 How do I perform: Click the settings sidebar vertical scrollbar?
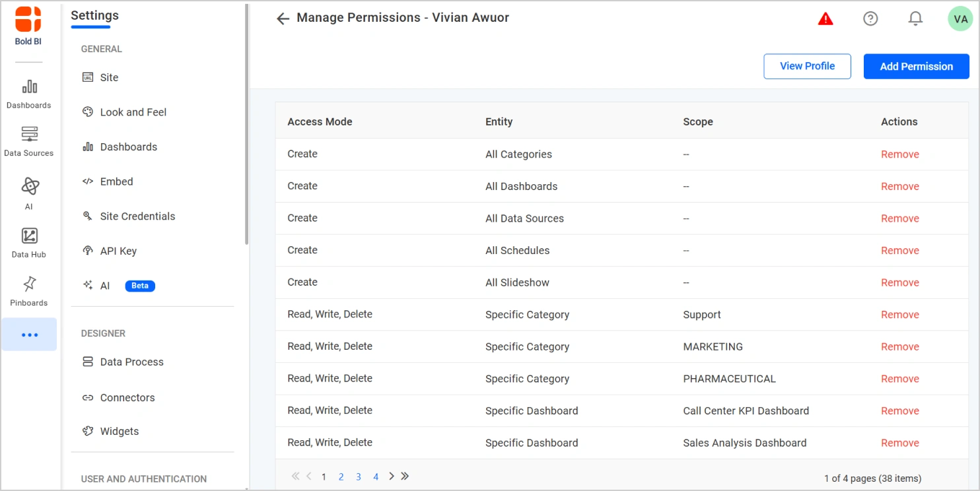pos(247,125)
